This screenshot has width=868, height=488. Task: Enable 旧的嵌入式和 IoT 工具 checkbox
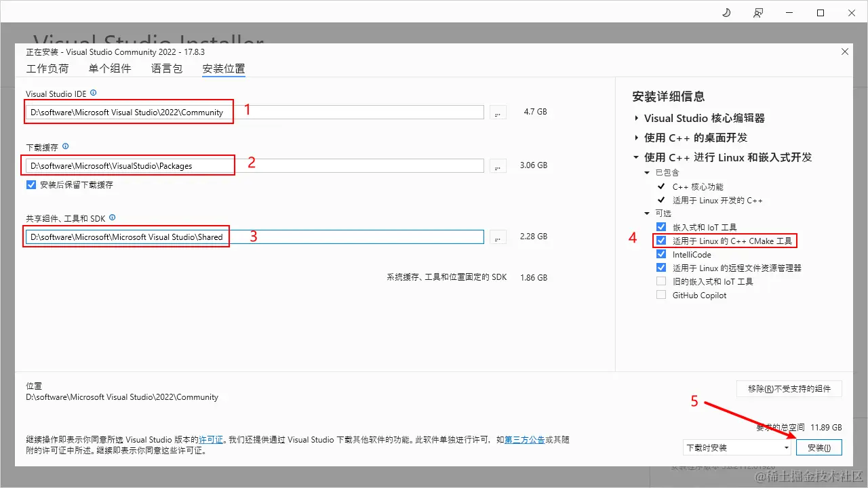[661, 281]
